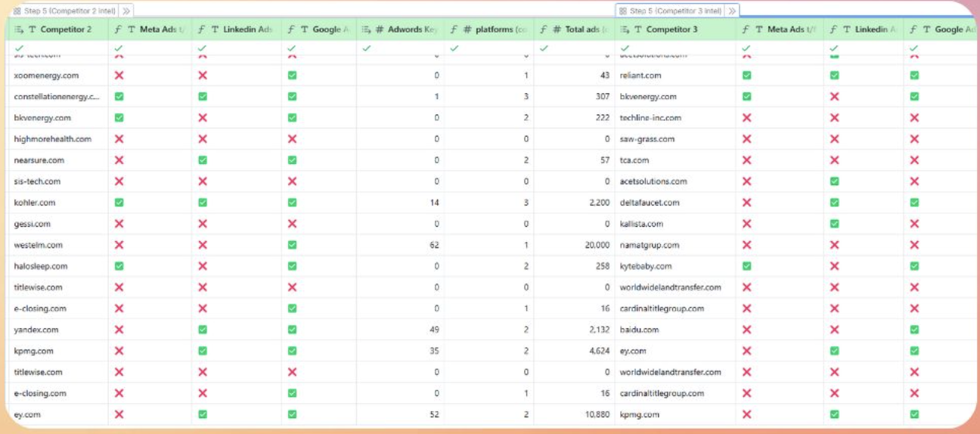Click the red X for kohler.com Meta Ads in Competitor 3 section
Image resolution: width=980 pixels, height=434 pixels.
[747, 203]
